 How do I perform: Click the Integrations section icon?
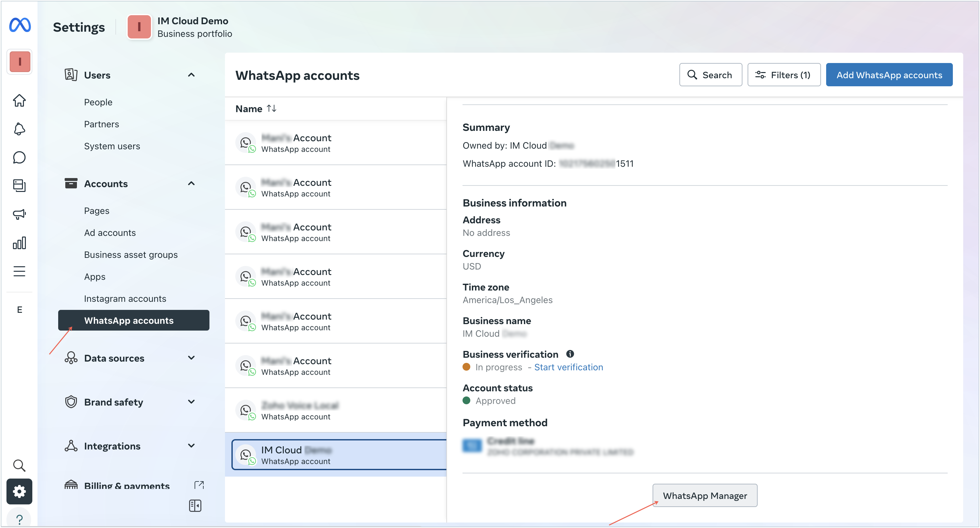point(71,446)
